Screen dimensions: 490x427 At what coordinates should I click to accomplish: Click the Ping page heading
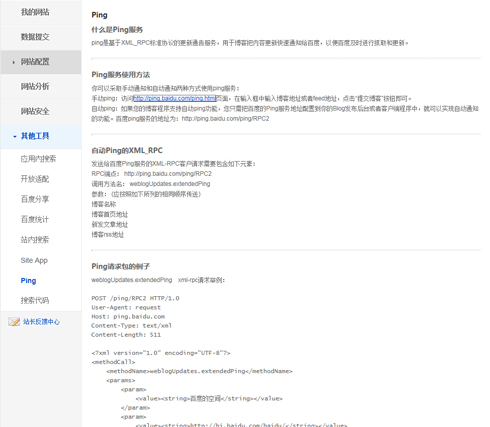[x=99, y=15]
